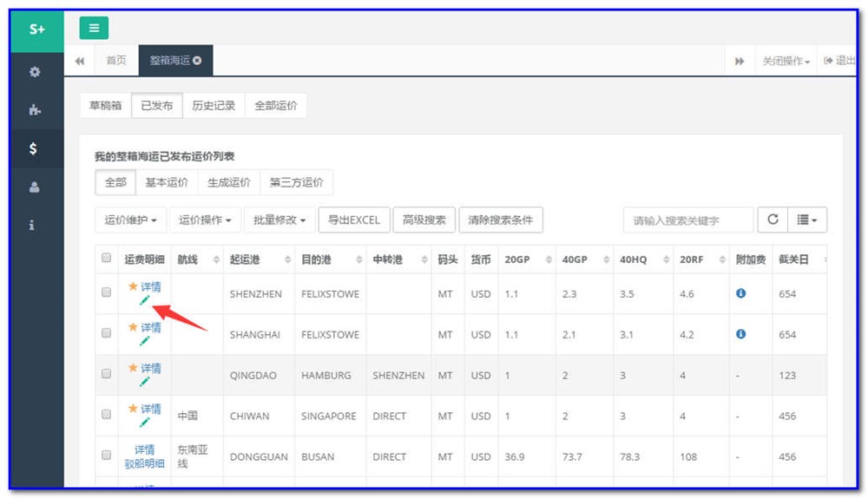Open the 批量修改 dropdown
Viewport: 868px width, 499px height.
(279, 220)
